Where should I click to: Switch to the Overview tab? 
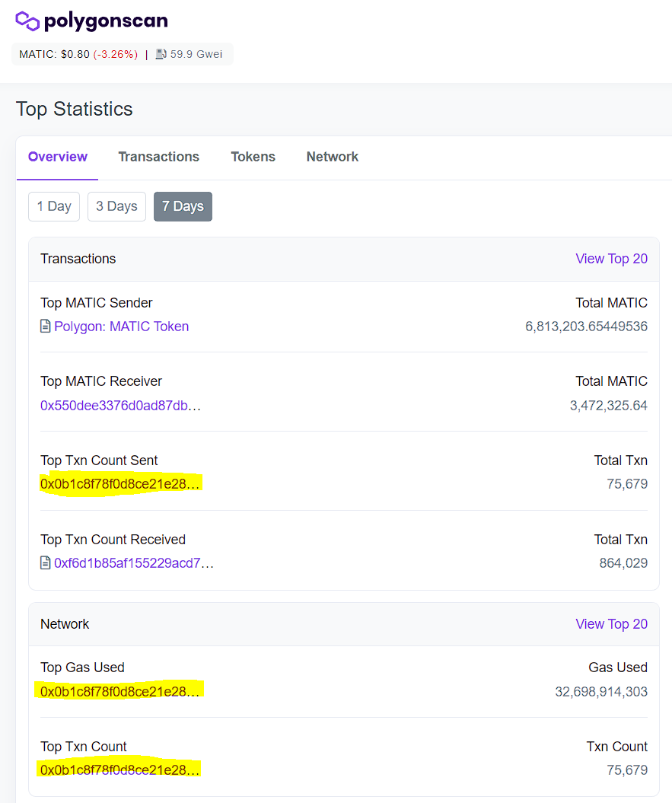[57, 157]
